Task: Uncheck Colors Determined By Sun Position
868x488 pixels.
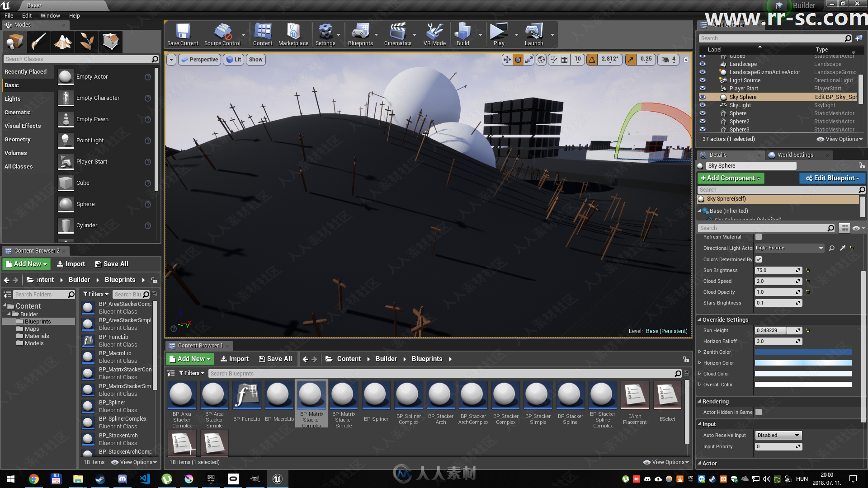Action: click(x=759, y=259)
